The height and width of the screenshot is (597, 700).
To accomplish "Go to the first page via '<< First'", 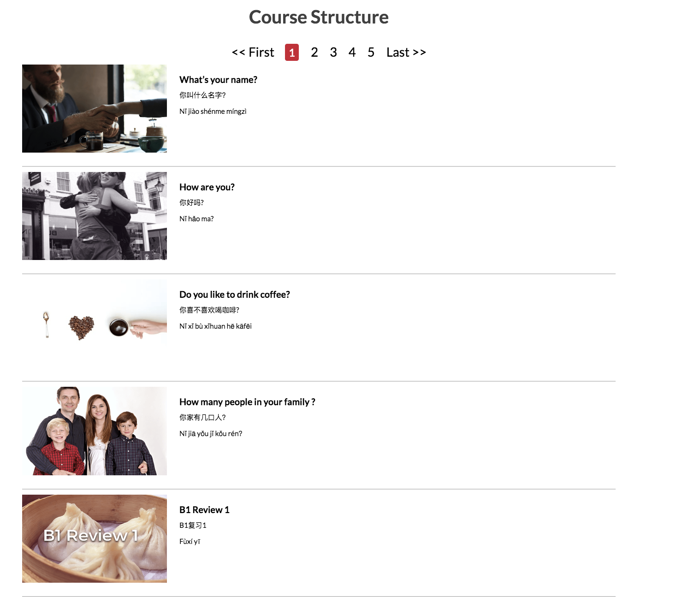I will (x=253, y=52).
